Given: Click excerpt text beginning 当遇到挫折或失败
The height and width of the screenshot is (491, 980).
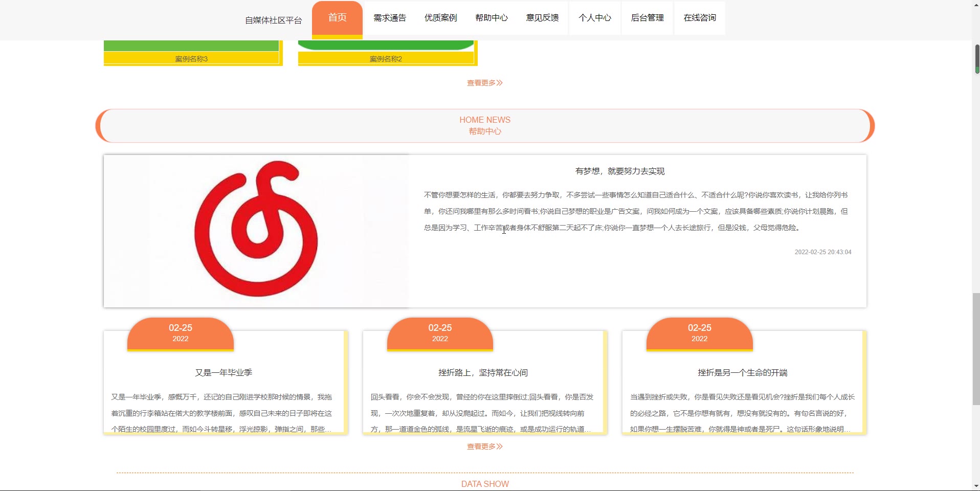Looking at the screenshot, I should pyautogui.click(x=742, y=413).
